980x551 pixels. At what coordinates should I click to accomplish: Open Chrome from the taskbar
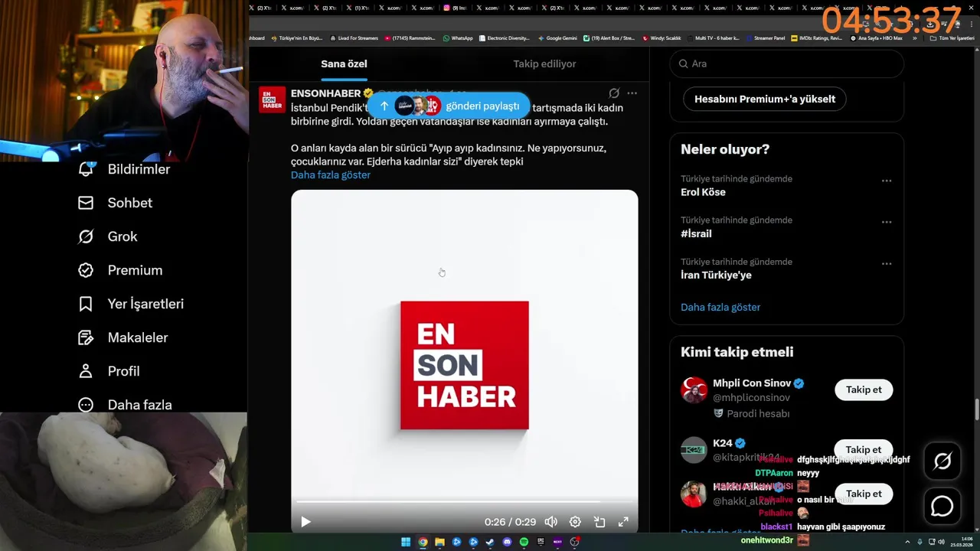423,542
